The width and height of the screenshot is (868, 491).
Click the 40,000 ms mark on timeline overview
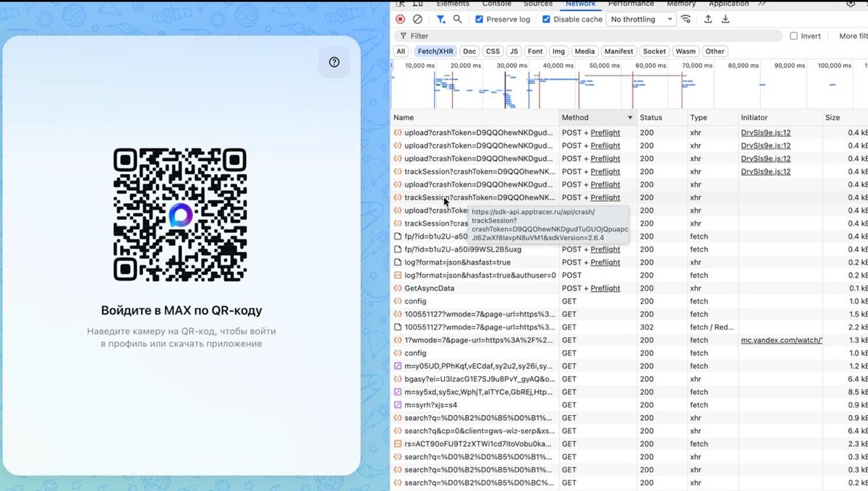[x=558, y=65]
